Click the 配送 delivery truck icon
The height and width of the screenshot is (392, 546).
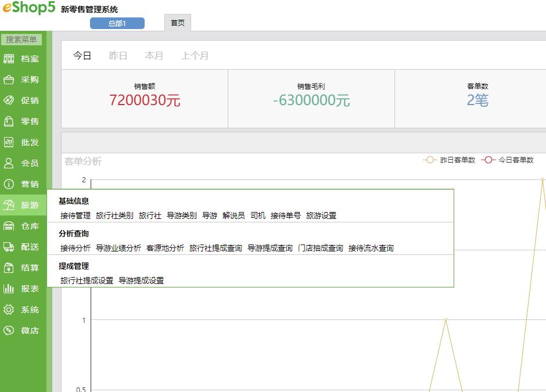pyautogui.click(x=9, y=246)
